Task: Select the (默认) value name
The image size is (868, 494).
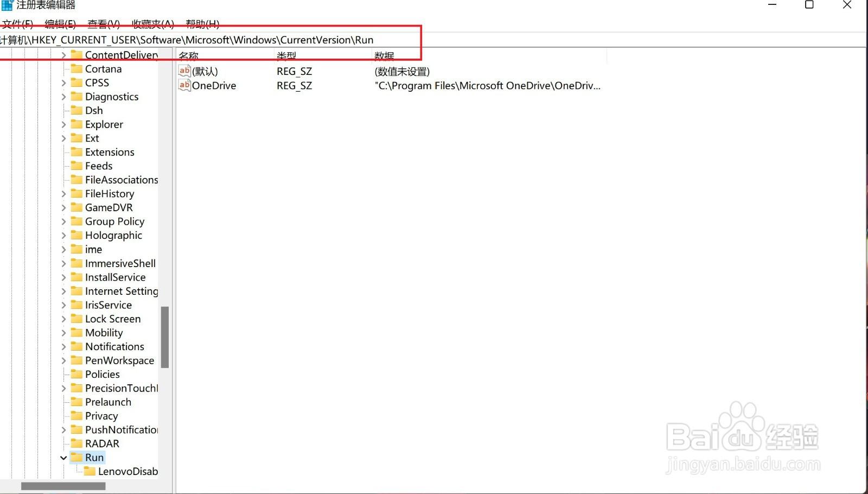Action: (x=205, y=71)
